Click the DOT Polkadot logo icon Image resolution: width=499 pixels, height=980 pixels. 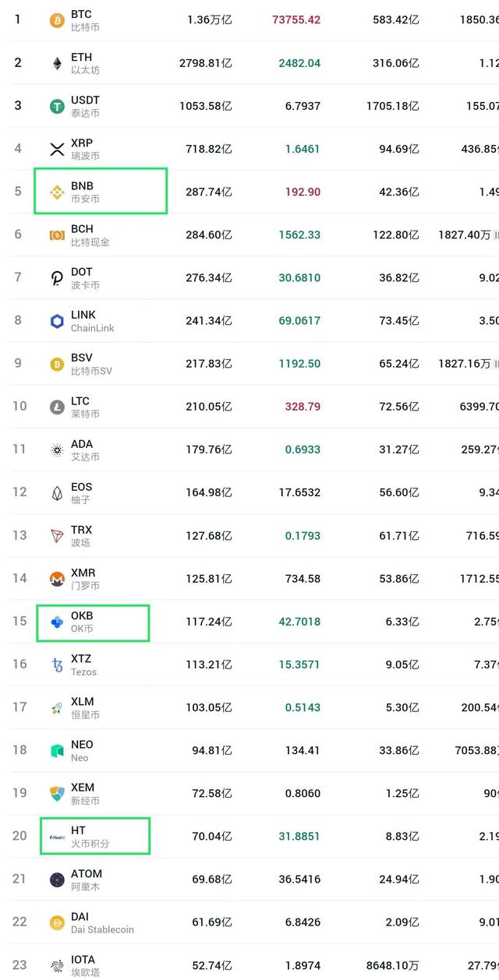click(57, 278)
